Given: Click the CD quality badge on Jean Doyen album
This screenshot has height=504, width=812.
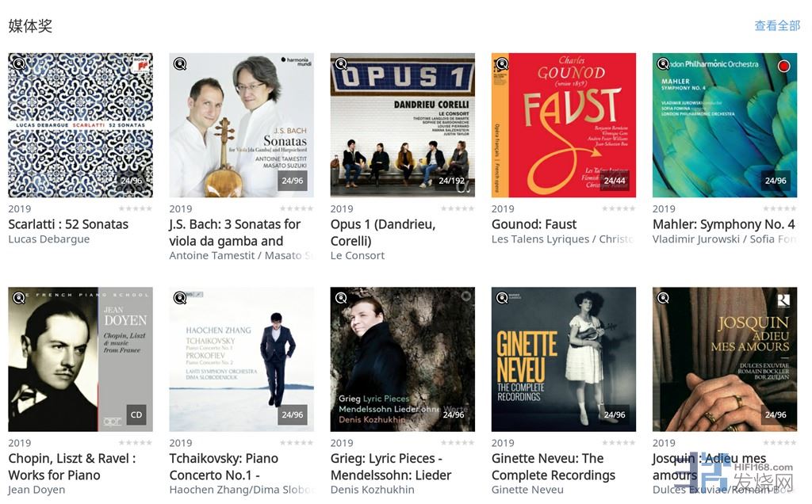Looking at the screenshot, I should tap(136, 414).
